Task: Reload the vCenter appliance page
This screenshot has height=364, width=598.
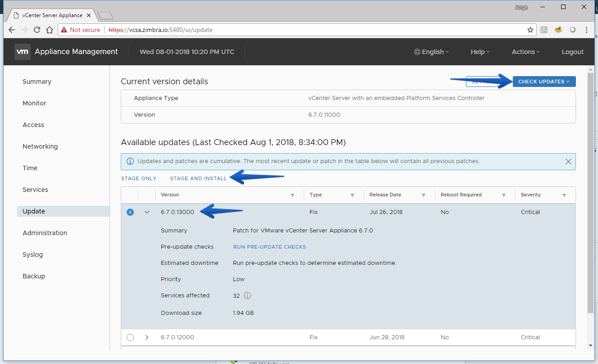Action: click(37, 30)
